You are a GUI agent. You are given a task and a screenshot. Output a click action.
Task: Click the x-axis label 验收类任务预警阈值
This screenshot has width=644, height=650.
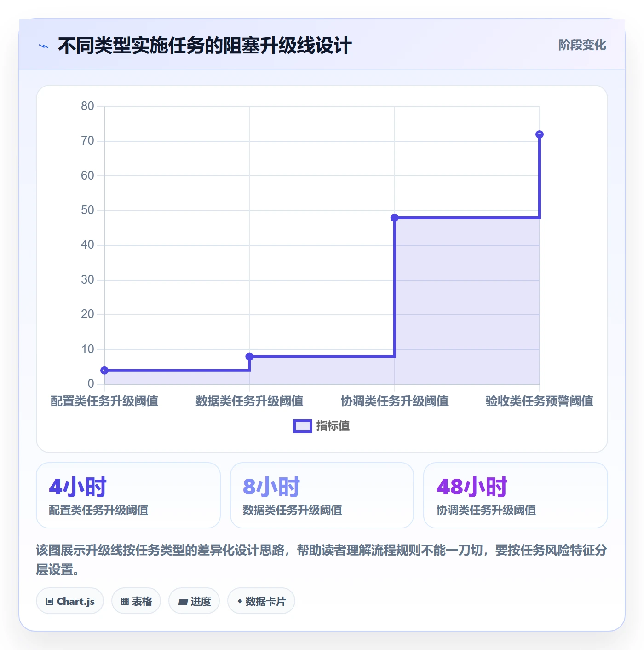(540, 401)
